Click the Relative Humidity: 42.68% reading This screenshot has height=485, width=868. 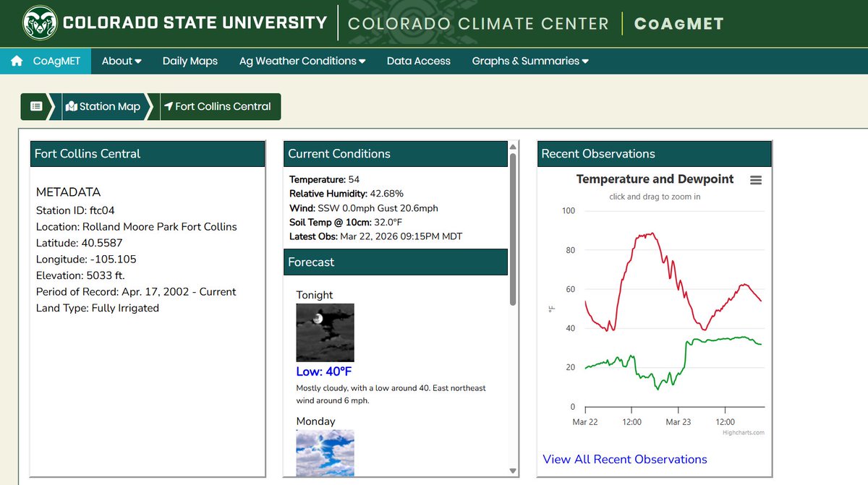346,194
